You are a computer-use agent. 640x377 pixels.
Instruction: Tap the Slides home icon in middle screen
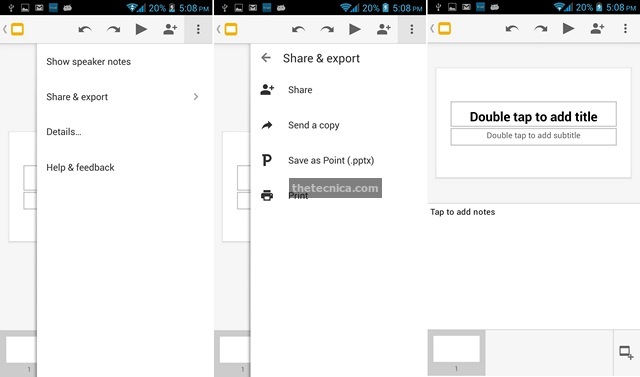(231, 29)
